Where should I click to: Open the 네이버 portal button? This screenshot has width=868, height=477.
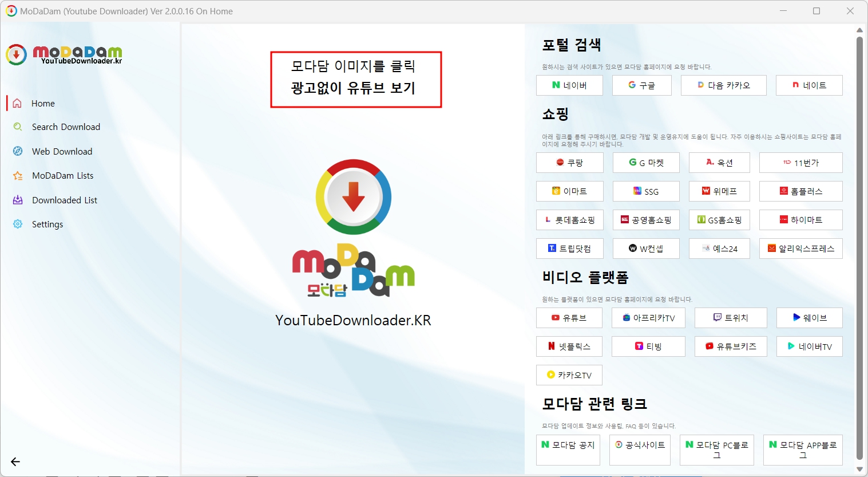click(x=569, y=85)
